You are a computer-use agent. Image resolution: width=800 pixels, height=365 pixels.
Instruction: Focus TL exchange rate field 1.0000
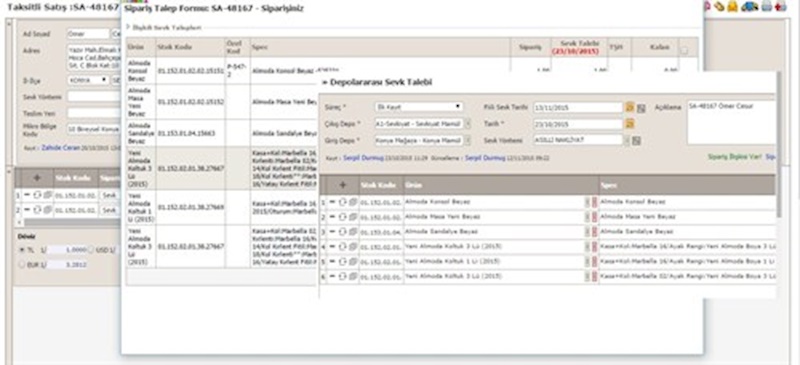coord(66,250)
